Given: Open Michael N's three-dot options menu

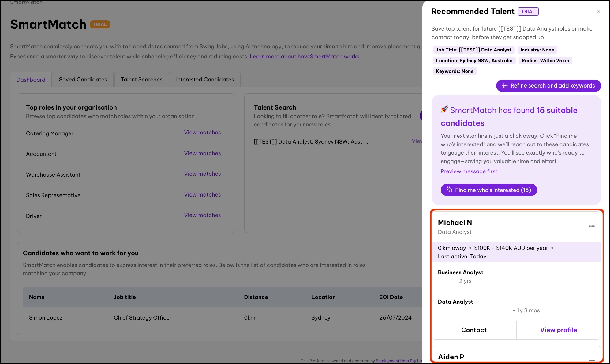Looking at the screenshot, I should coord(592,226).
